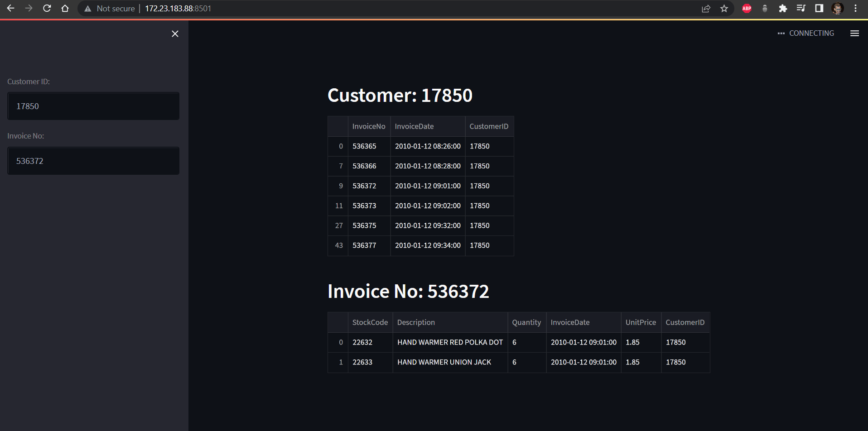Go to the browser home page
Image resolution: width=868 pixels, height=431 pixels.
coord(65,8)
